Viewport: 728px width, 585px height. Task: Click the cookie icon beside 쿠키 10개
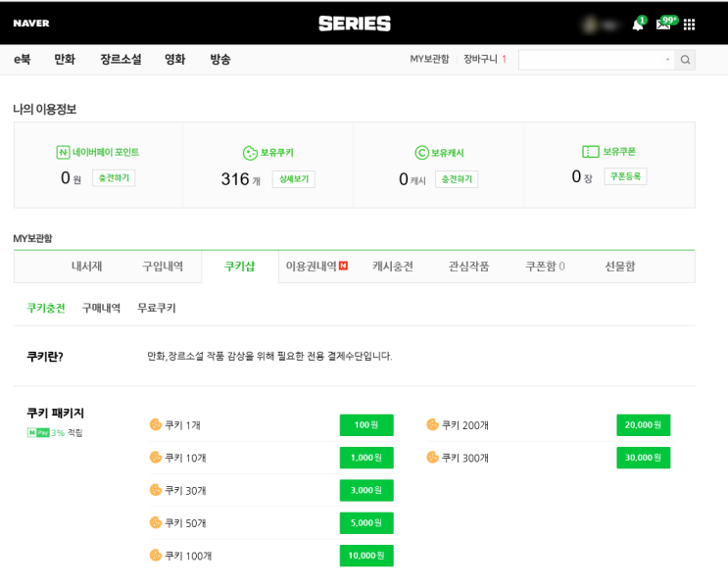(x=156, y=458)
